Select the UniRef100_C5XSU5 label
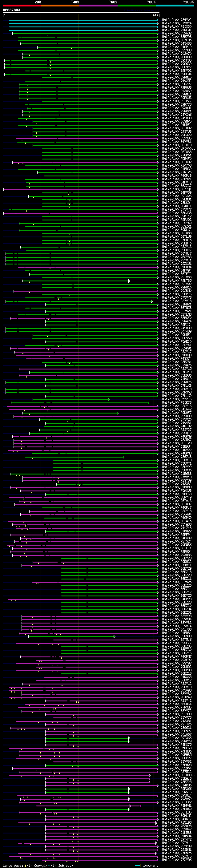The width and height of the screenshot is (197, 868). point(176,138)
